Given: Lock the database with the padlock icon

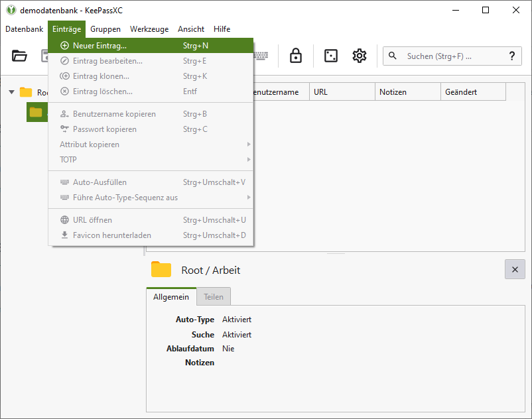Looking at the screenshot, I should click(296, 56).
